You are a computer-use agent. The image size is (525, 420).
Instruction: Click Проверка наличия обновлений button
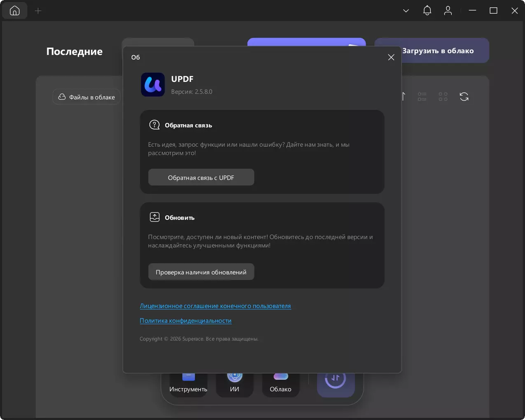[x=201, y=272]
